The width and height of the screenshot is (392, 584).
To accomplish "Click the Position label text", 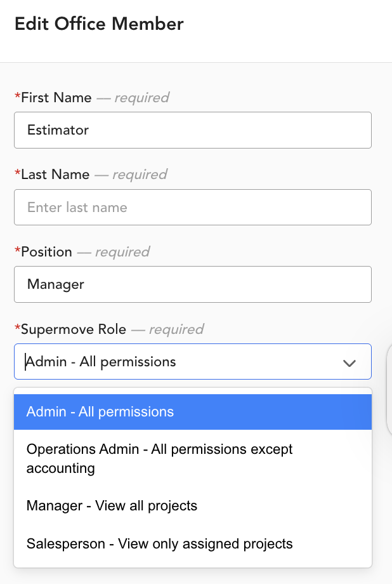I will [x=46, y=252].
